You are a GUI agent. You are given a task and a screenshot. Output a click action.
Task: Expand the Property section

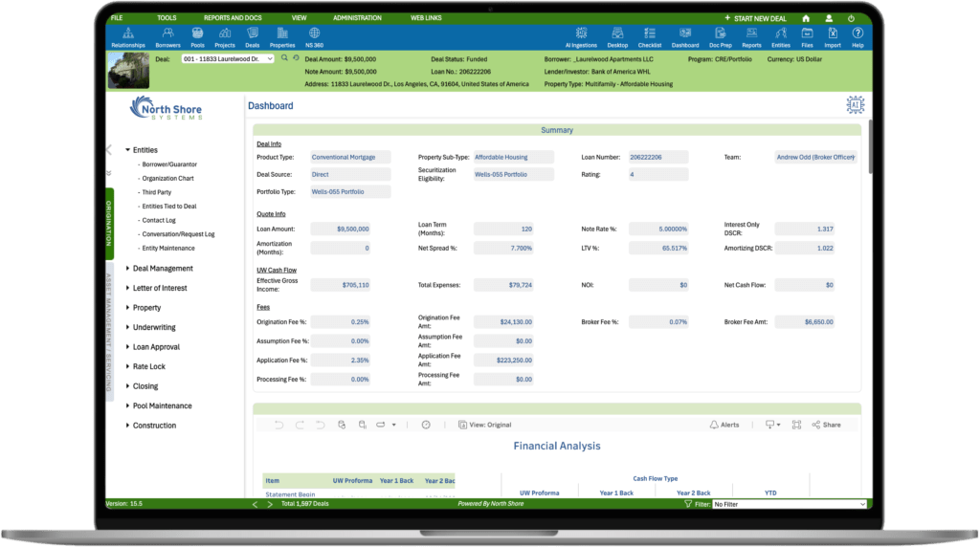tap(127, 307)
